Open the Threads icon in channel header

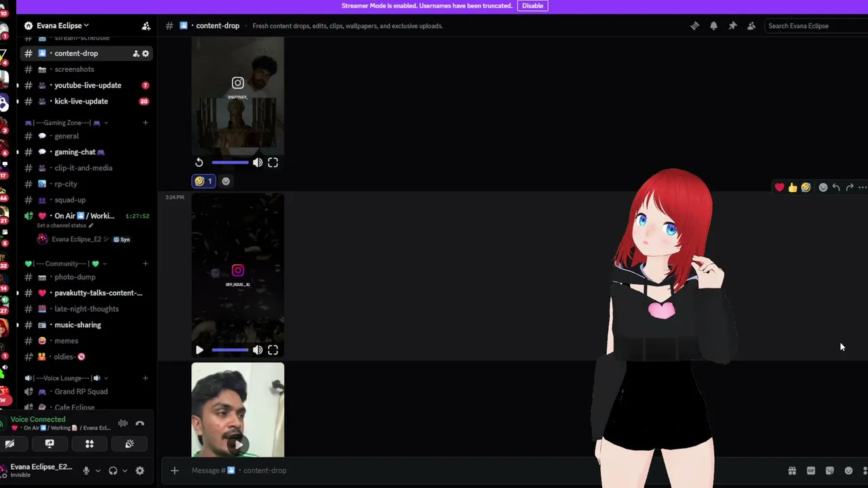point(694,26)
